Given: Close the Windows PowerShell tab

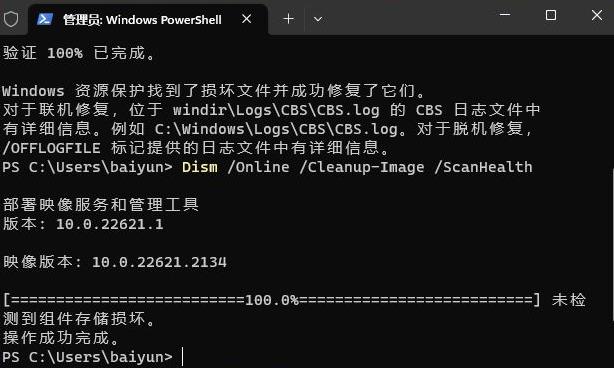Looking at the screenshot, I should pos(247,19).
